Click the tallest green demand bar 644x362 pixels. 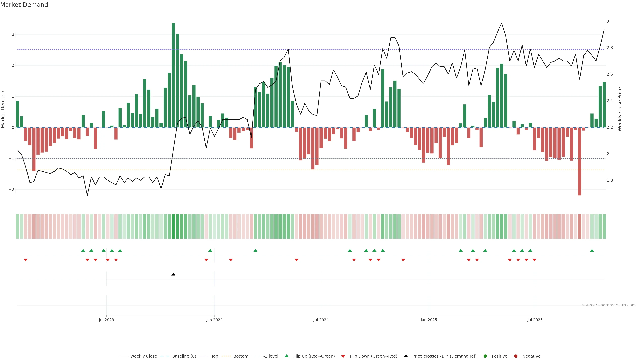(173, 75)
